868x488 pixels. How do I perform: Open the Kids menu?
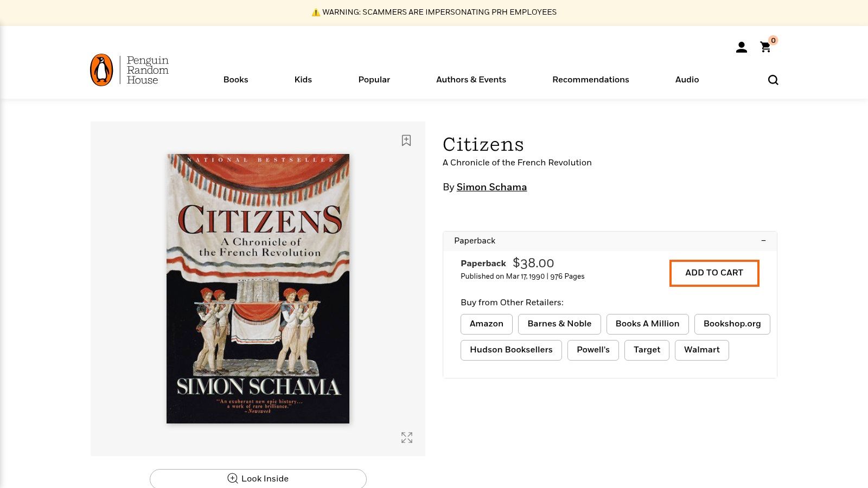[303, 80]
